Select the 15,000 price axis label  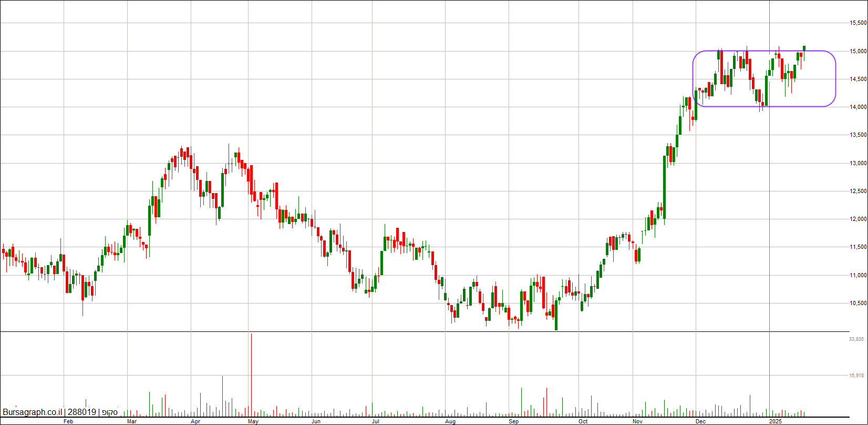(x=858, y=52)
